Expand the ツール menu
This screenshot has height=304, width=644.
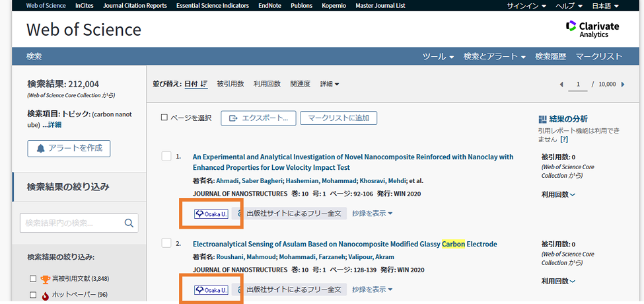(x=438, y=57)
